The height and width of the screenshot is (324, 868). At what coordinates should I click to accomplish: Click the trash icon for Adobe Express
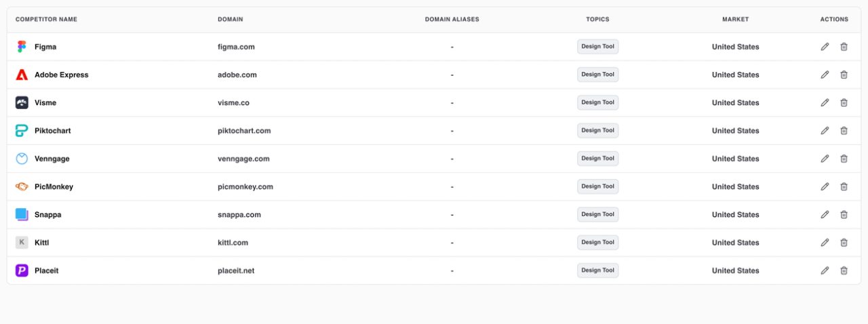coord(844,75)
